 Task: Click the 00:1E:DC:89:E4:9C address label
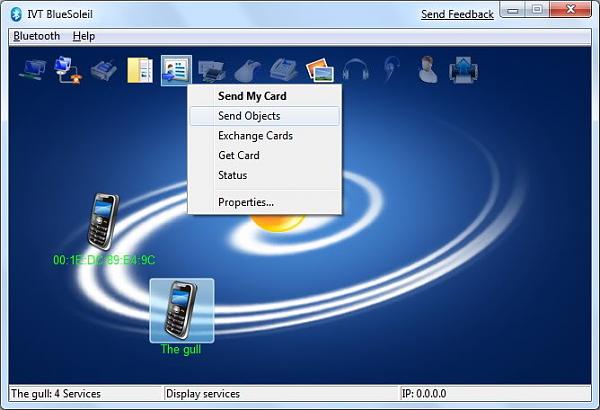tap(104, 260)
